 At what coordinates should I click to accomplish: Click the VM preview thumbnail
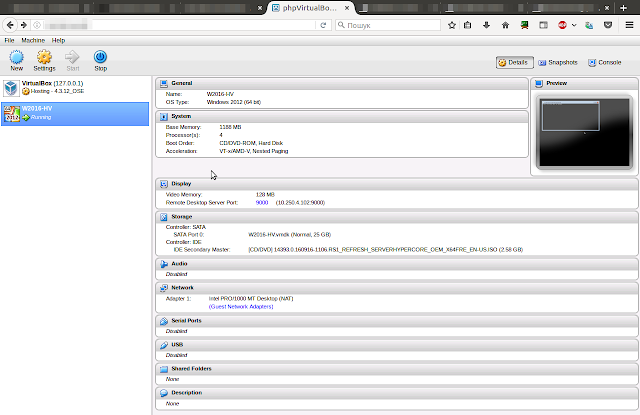tap(585, 130)
